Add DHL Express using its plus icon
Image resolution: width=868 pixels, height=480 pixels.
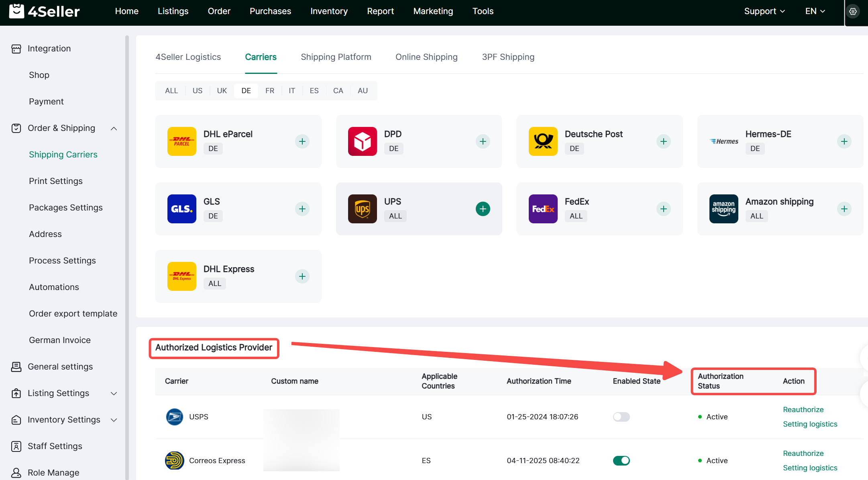pyautogui.click(x=302, y=276)
